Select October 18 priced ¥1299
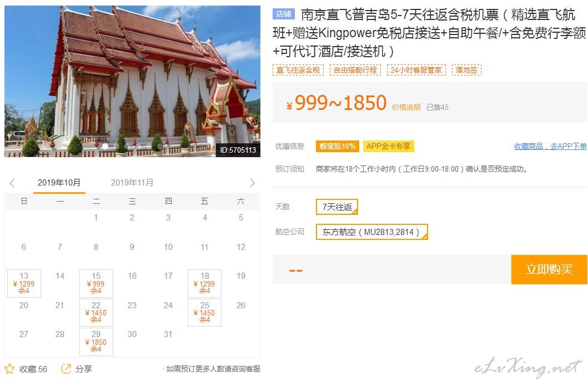 [204, 283]
